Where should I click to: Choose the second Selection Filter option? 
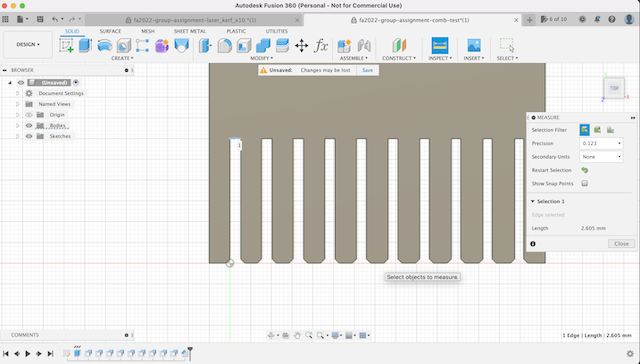pos(597,130)
